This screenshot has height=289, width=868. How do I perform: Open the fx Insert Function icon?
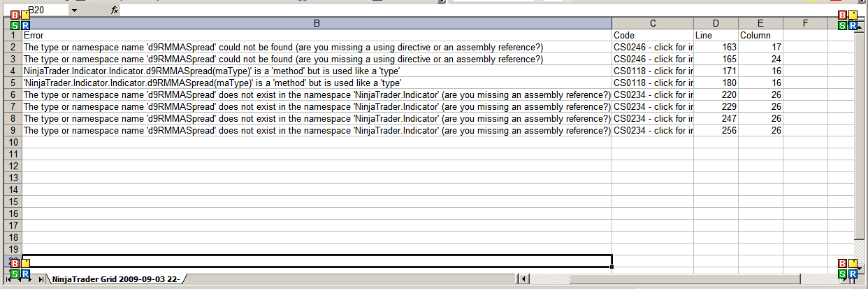tap(115, 10)
